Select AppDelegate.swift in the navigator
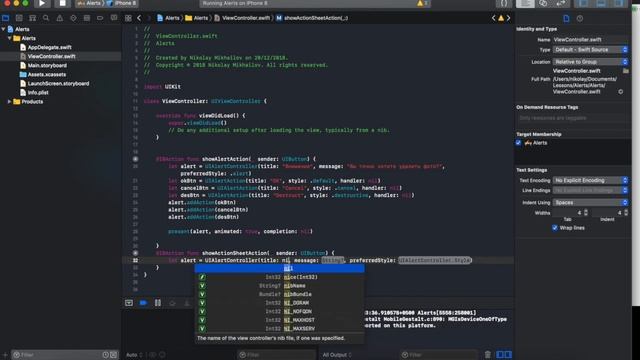 click(49, 47)
